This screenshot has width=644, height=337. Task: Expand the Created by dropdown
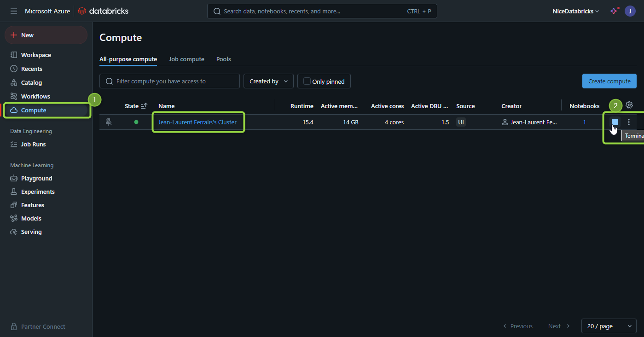(268, 81)
